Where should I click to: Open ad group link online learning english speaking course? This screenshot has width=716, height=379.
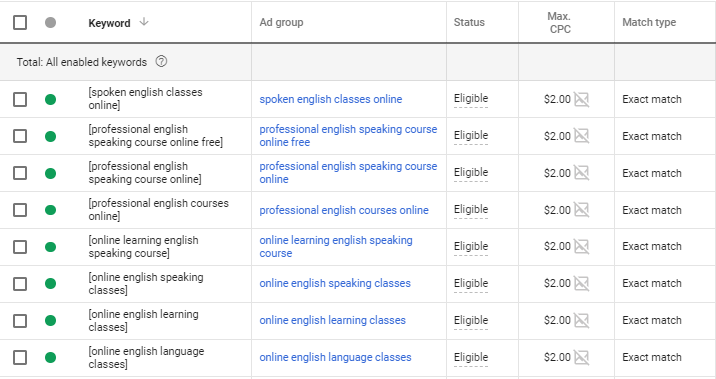[336, 247]
